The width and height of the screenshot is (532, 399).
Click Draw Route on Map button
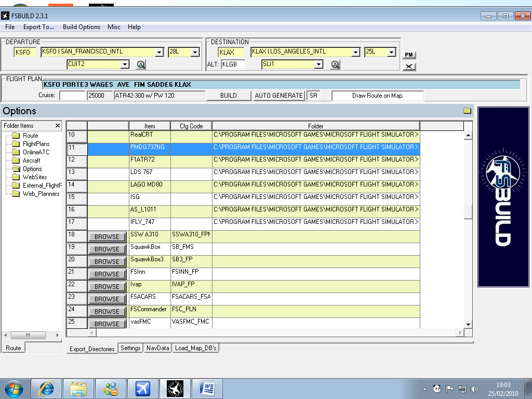click(x=378, y=96)
